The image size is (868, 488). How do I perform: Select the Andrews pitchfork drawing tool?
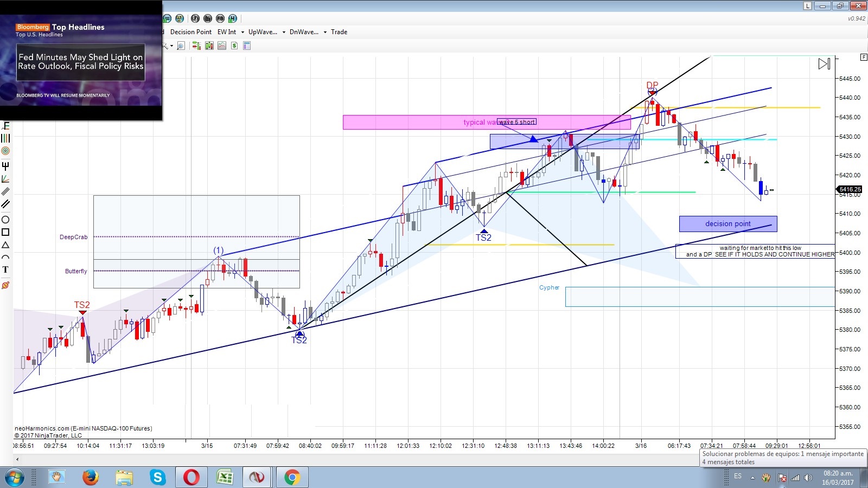(x=6, y=166)
